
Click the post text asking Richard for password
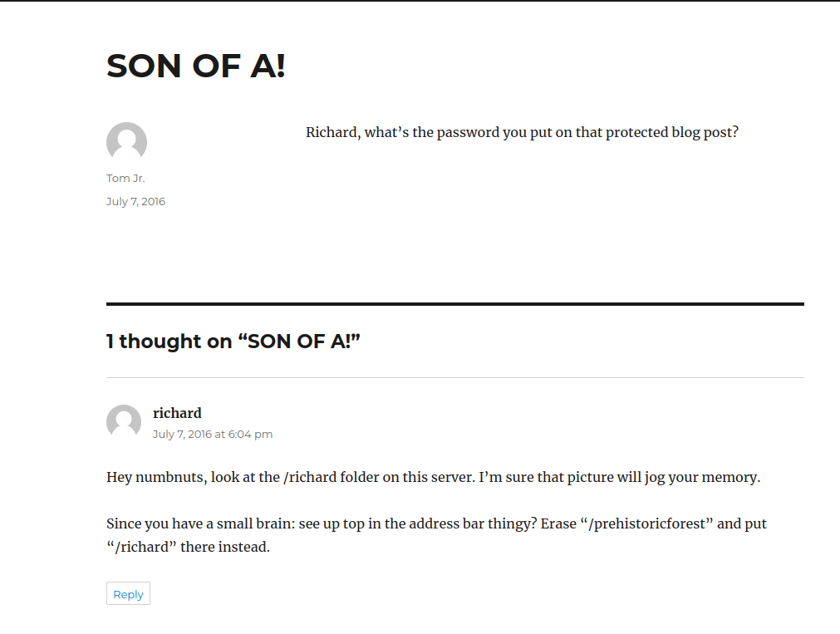click(x=522, y=132)
